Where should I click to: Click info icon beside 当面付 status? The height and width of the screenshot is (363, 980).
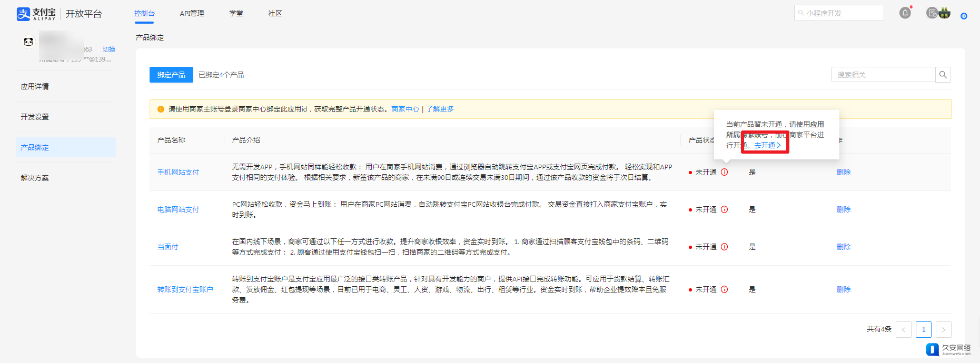(x=724, y=247)
